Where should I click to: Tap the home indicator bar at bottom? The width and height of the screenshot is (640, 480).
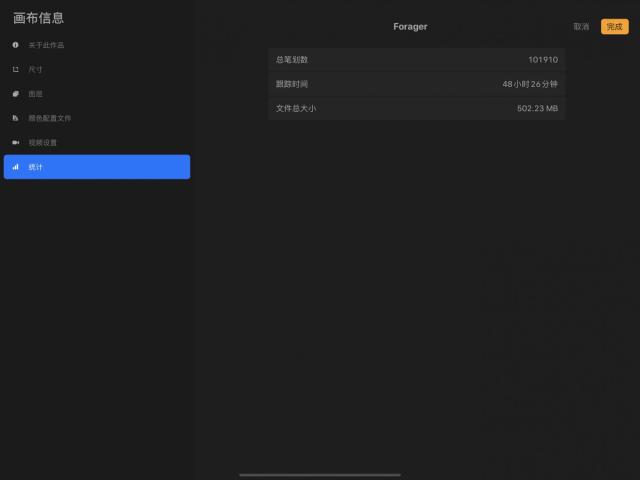[x=320, y=475]
